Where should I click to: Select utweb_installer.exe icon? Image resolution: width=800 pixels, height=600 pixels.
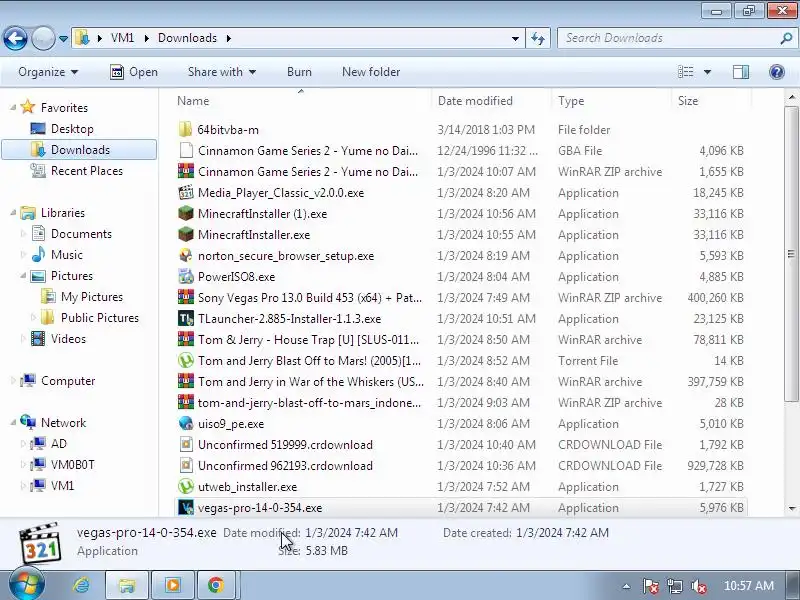point(186,486)
